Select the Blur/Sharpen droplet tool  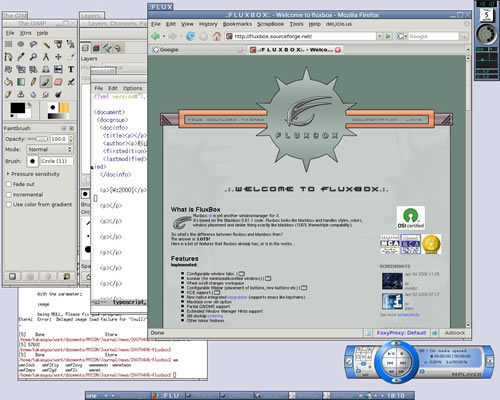point(33,94)
